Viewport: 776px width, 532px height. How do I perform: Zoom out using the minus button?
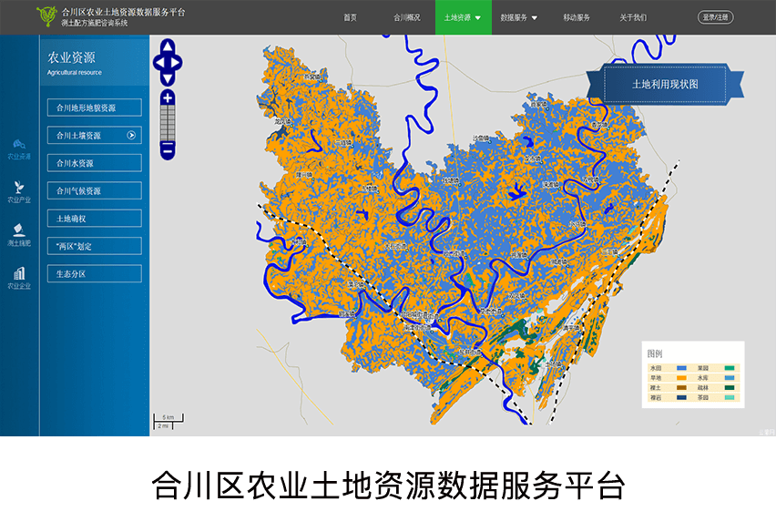[x=168, y=148]
